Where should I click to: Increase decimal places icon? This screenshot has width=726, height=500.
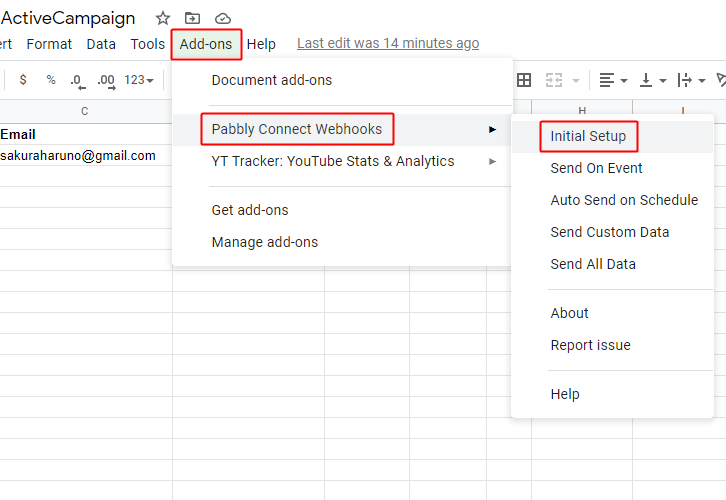click(106, 81)
